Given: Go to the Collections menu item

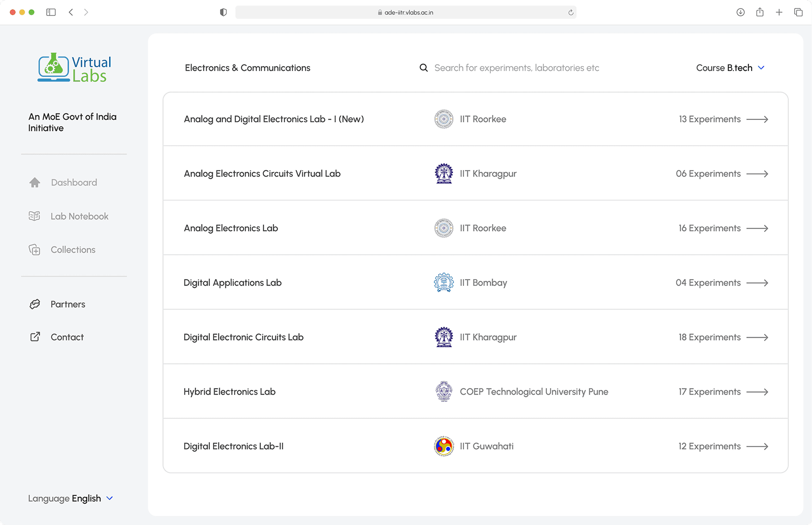Looking at the screenshot, I should 73,250.
